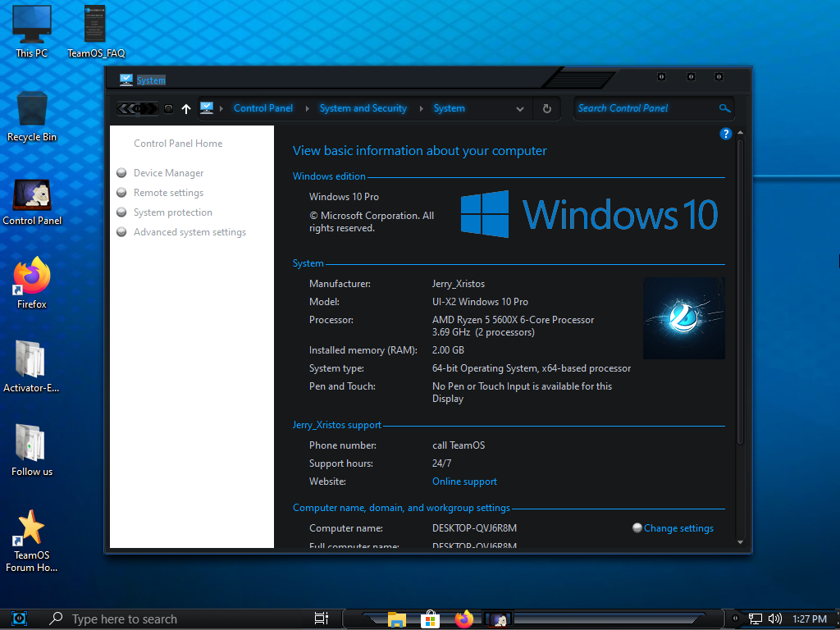Click the up-arrow navigation button
The image size is (840, 630).
186,108
